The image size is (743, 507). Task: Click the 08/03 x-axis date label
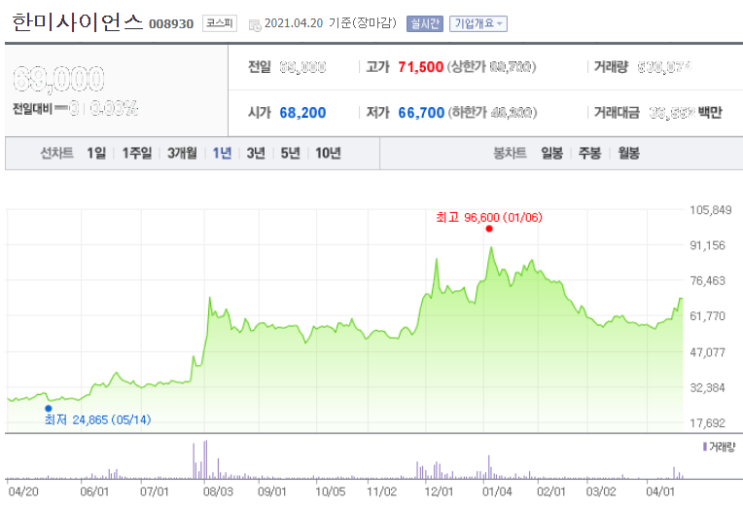click(x=218, y=492)
